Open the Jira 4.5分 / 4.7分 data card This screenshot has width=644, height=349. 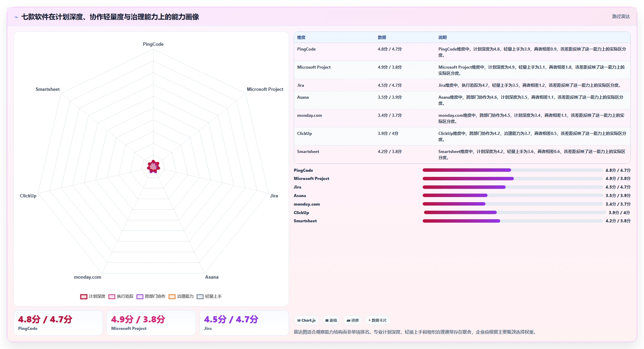(x=244, y=323)
